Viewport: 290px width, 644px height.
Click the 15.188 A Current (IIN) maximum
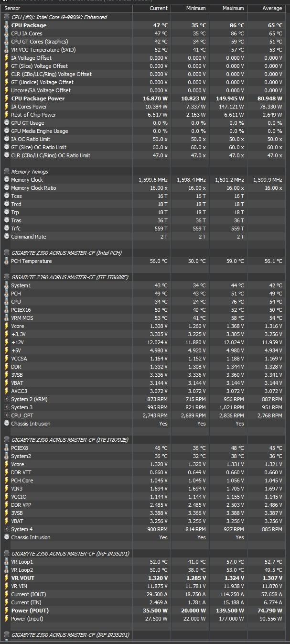(233, 602)
